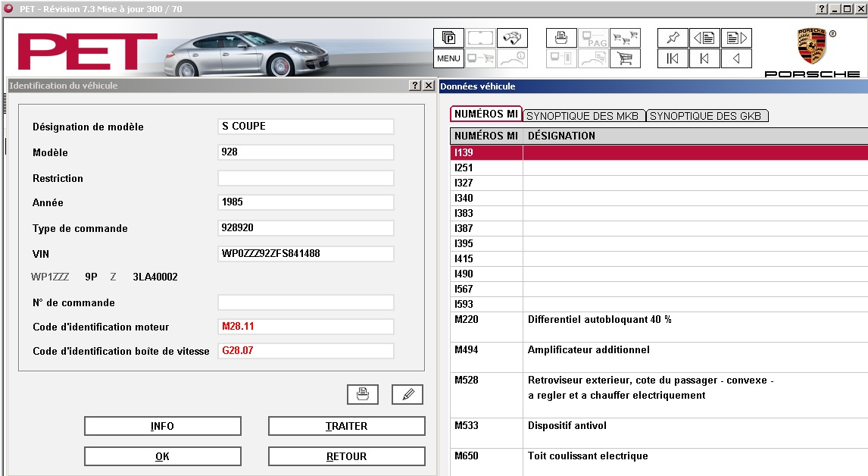This screenshot has width=868, height=476.
Task: Select M494 Amplificateur additionnel row
Action: [x=659, y=358]
